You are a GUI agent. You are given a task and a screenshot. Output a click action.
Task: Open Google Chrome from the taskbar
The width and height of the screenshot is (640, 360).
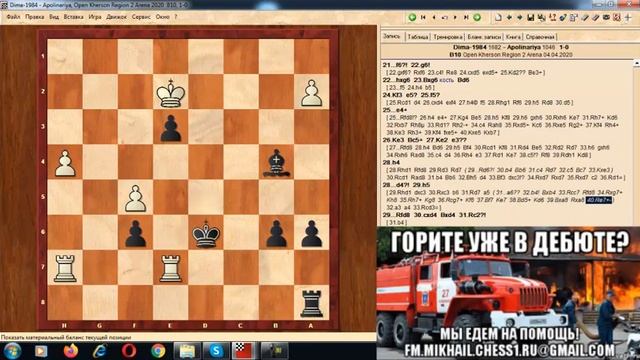(158, 351)
